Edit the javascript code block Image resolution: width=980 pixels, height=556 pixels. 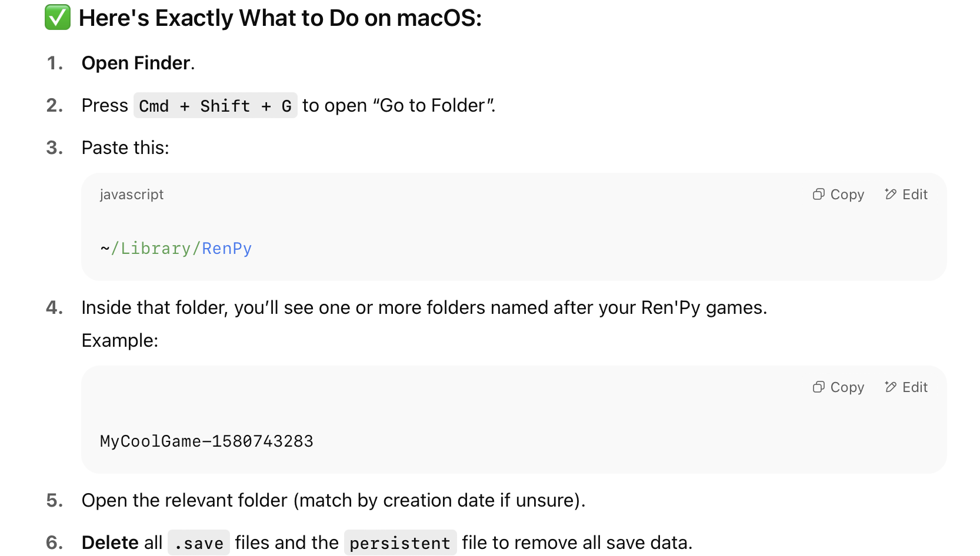coord(906,195)
